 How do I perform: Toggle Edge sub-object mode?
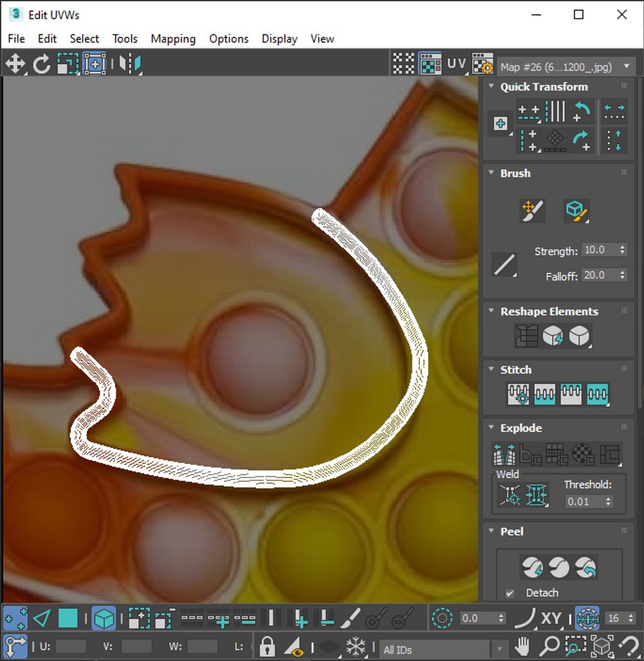(x=42, y=618)
